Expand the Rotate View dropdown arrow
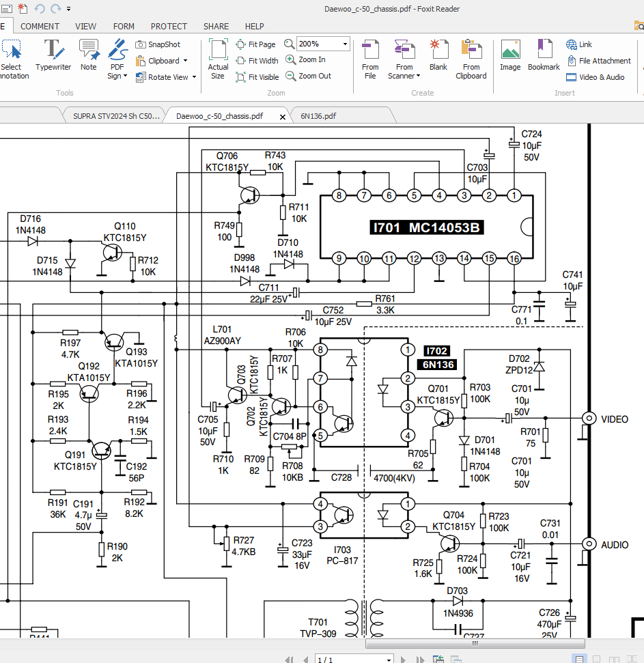Image resolution: width=644 pixels, height=663 pixels. click(x=194, y=77)
